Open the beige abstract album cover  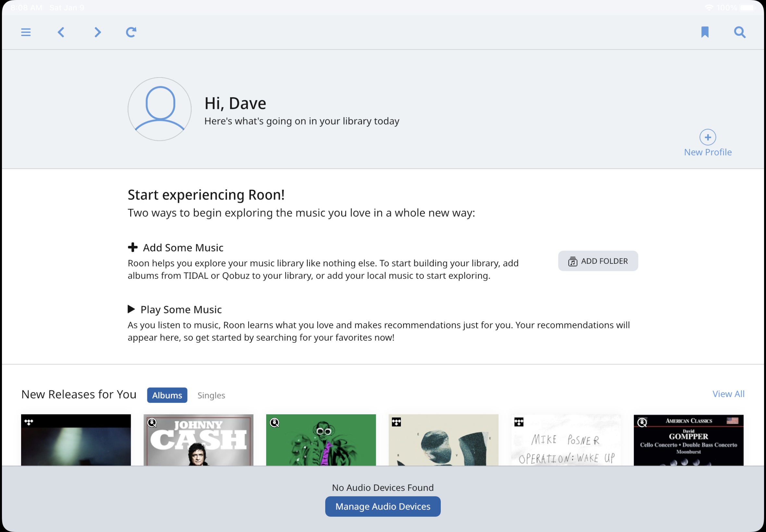[x=443, y=440]
